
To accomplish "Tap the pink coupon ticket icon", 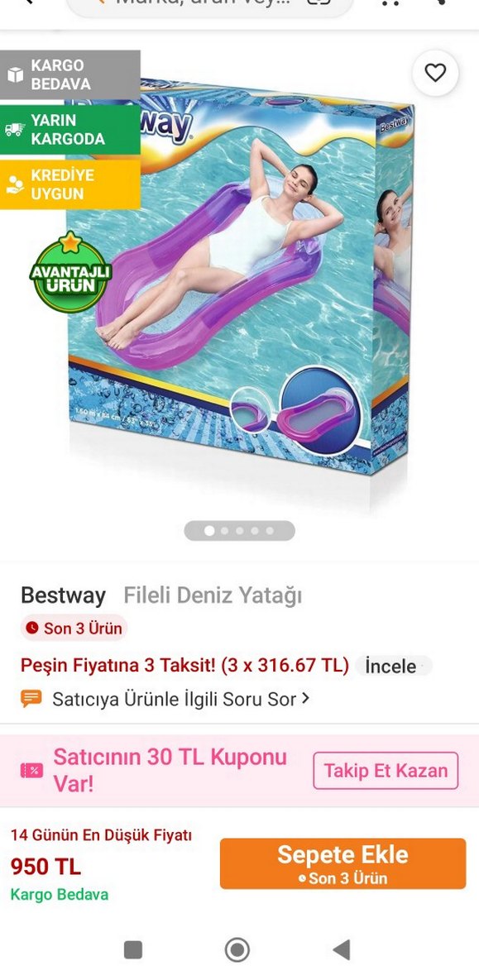I will (x=32, y=770).
